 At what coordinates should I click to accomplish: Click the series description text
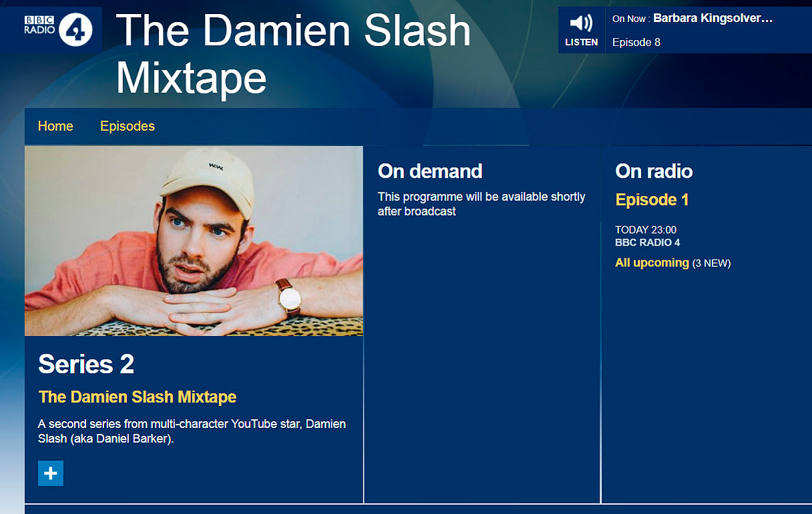(x=192, y=432)
